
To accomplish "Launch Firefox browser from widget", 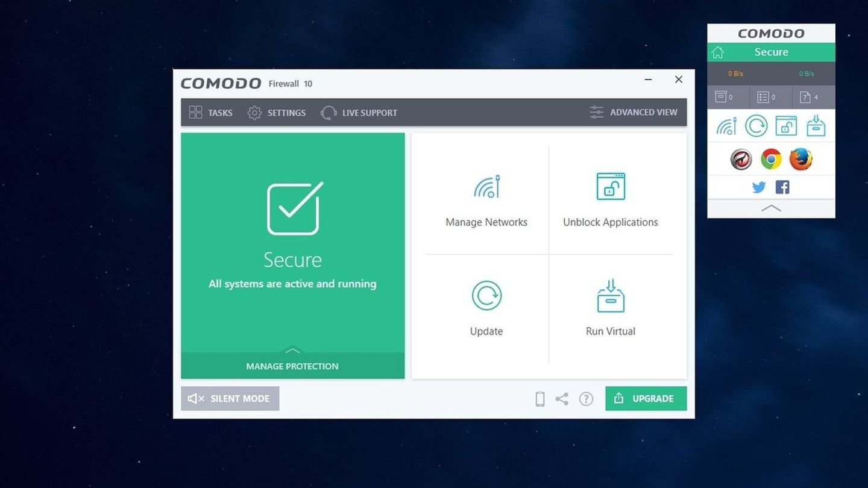I will click(801, 159).
